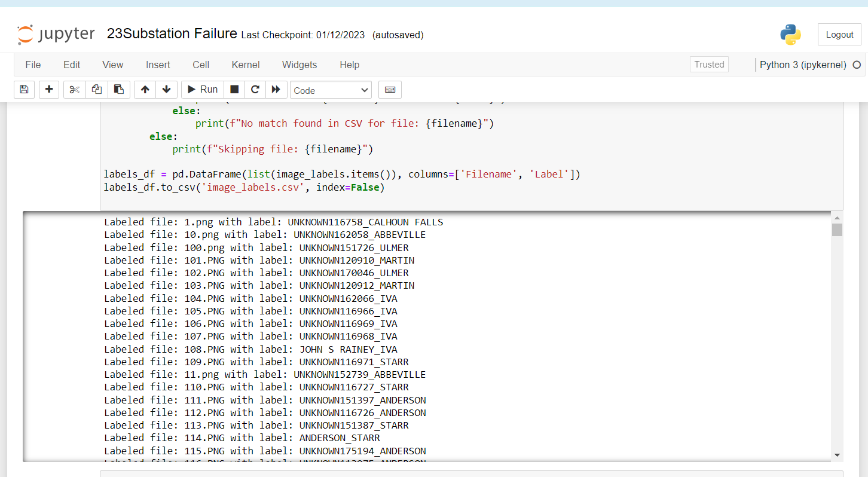Click the output area scrollbar down arrow
This screenshot has height=477, width=868.
pyautogui.click(x=838, y=454)
